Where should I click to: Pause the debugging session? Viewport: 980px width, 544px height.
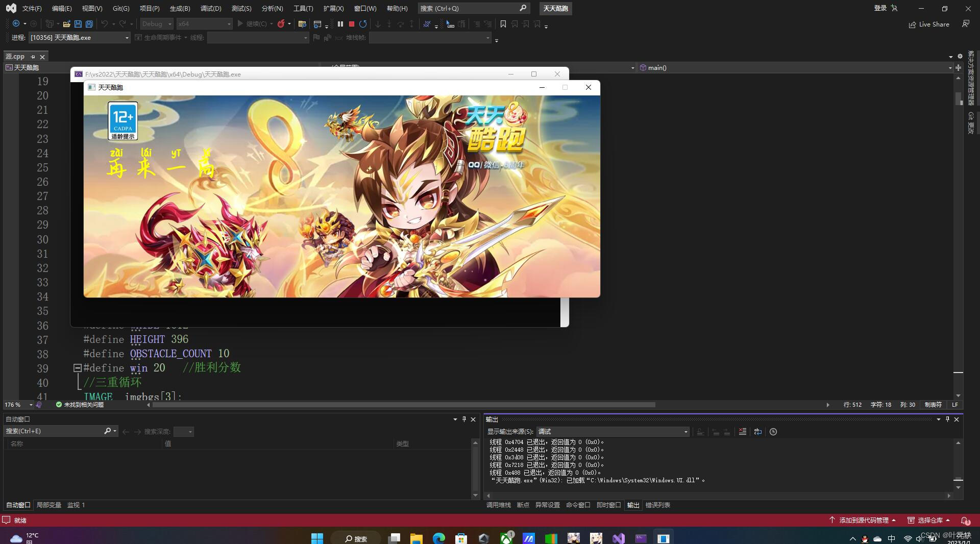point(340,24)
